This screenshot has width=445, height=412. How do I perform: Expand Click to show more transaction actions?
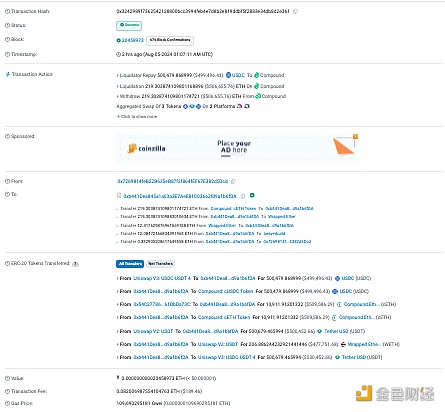click(137, 117)
